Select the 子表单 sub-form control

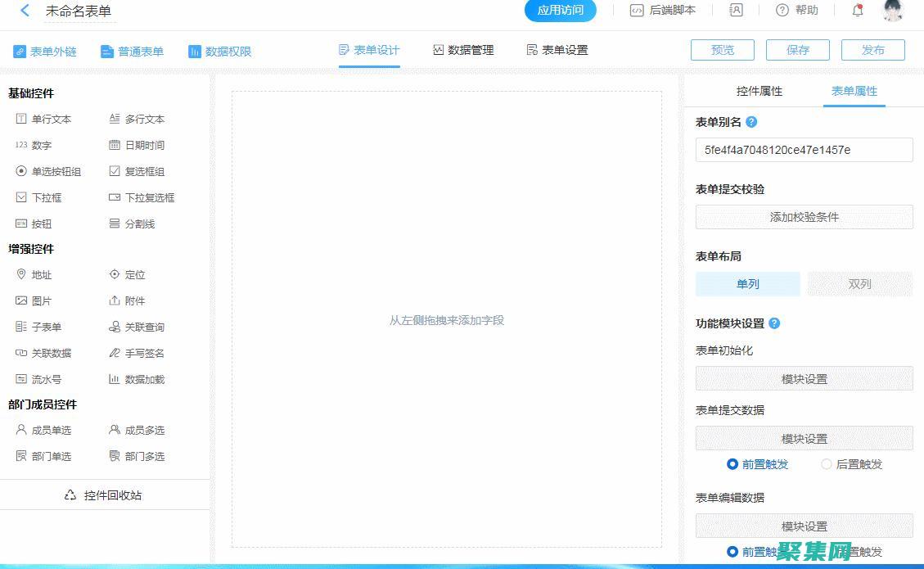pyautogui.click(x=43, y=327)
